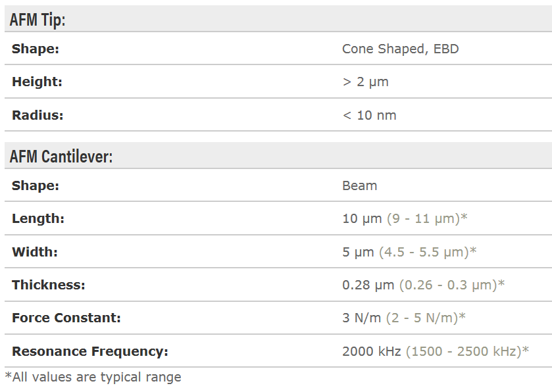552x392 pixels.
Task: Select the 'Beam' shape value
Action: tap(359, 185)
